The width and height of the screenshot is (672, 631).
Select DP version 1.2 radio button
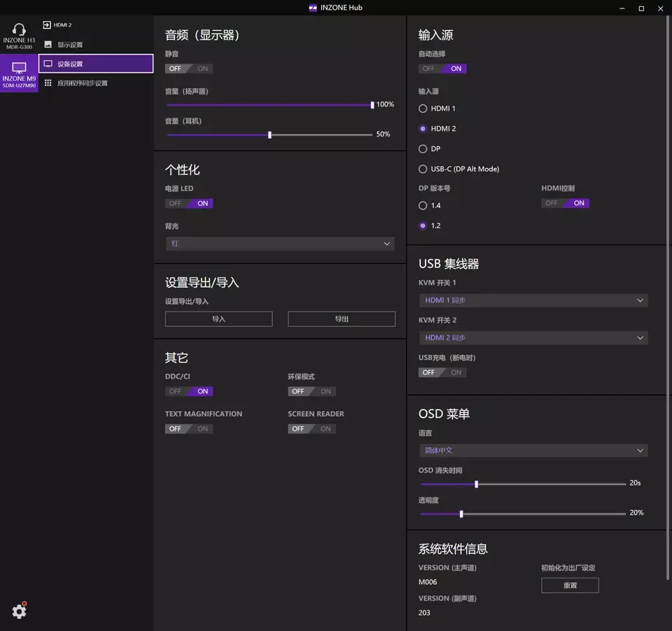pos(423,226)
